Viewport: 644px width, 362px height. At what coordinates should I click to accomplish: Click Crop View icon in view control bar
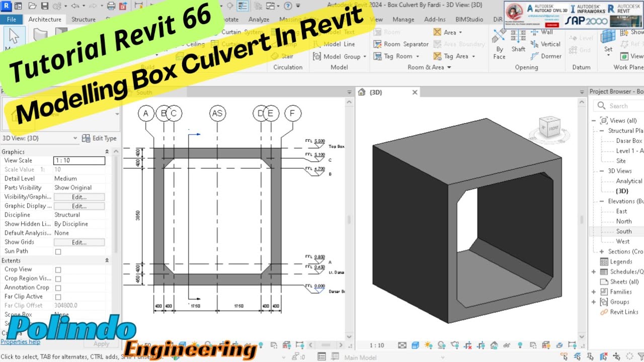[468, 345]
